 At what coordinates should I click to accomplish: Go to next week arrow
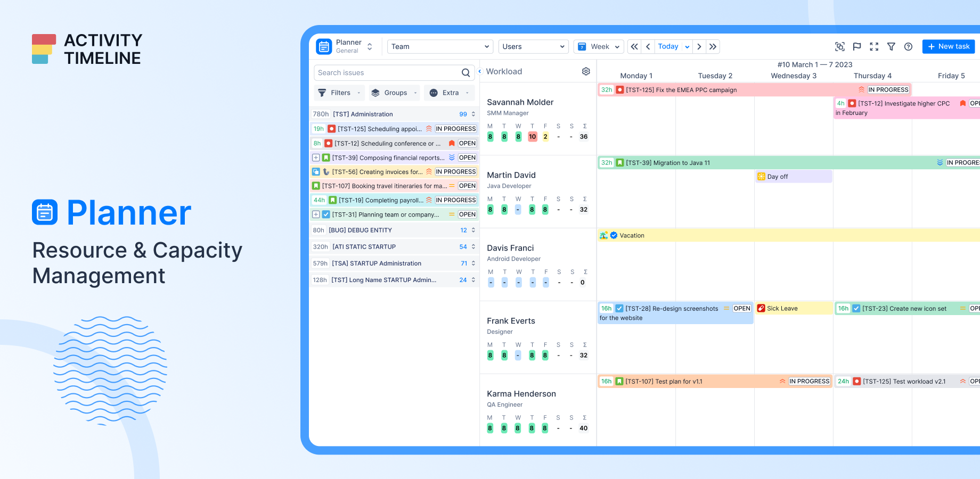(699, 47)
